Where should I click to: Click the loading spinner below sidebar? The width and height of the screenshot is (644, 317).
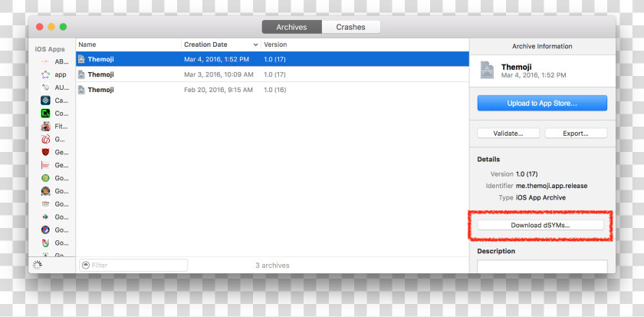pos(38,266)
